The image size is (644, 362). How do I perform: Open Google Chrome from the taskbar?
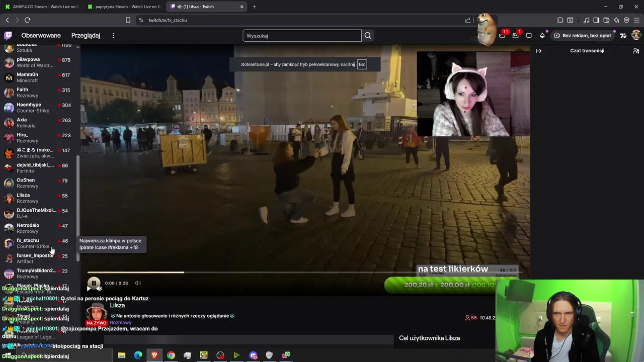[171, 355]
